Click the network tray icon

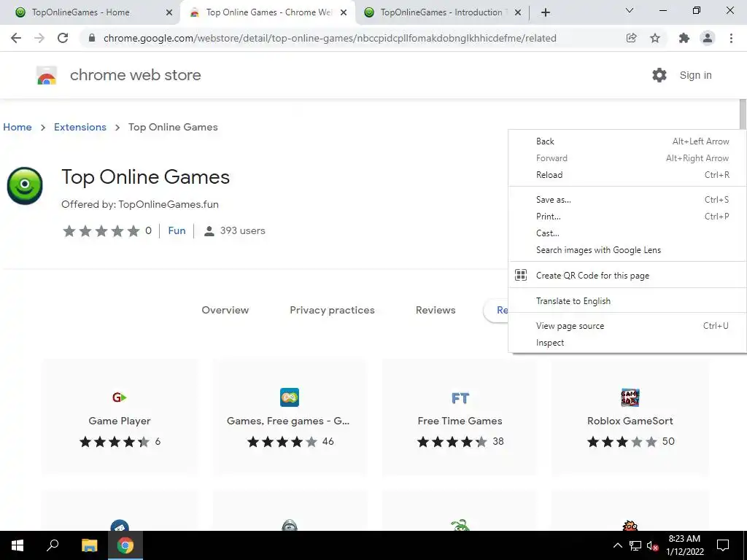pos(635,545)
